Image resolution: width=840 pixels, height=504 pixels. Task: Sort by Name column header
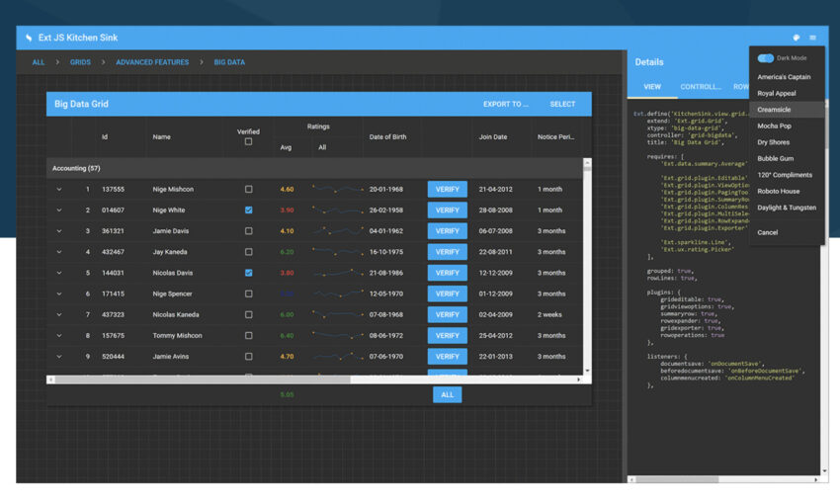point(184,137)
